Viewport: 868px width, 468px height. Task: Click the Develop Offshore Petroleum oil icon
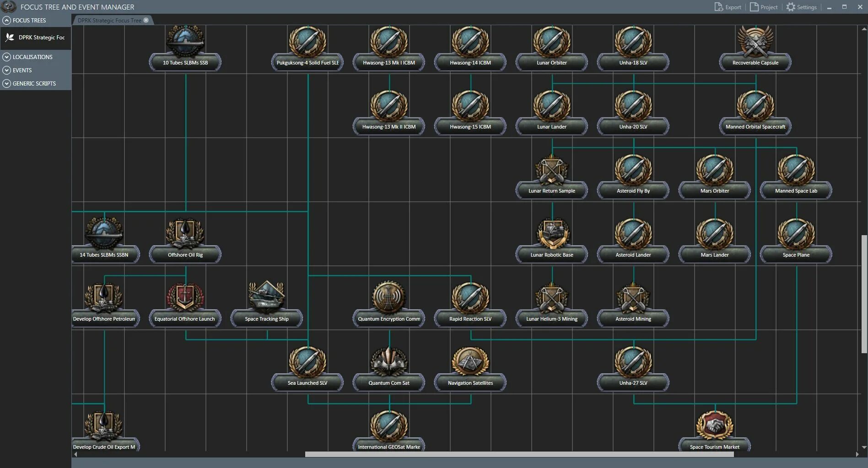pos(104,297)
